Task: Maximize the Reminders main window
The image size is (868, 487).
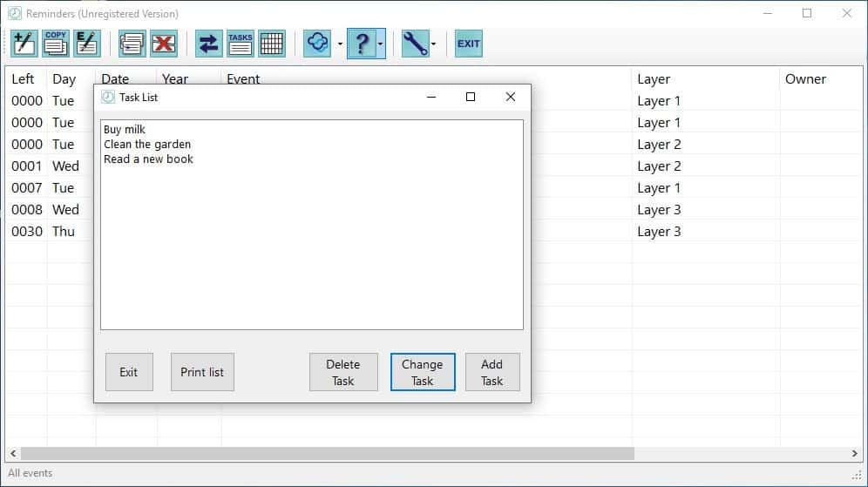Action: [x=807, y=13]
